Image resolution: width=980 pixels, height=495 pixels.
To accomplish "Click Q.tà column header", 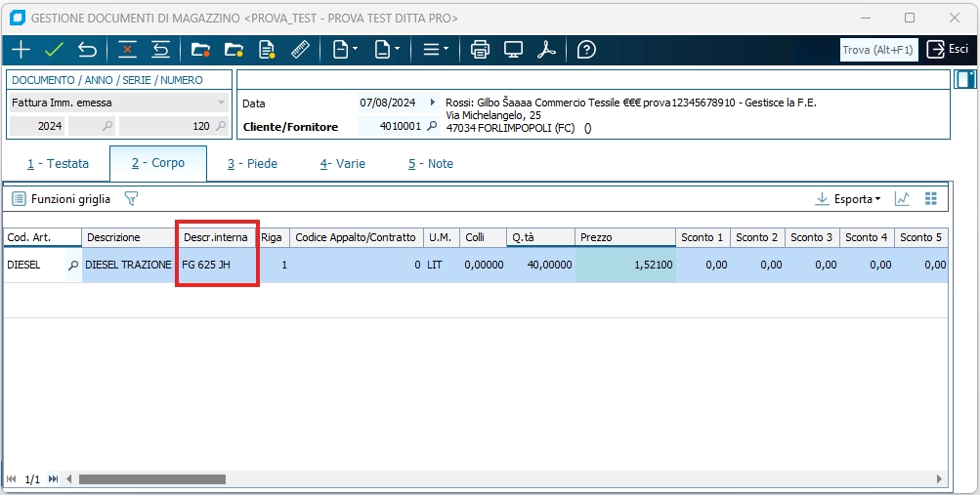I will point(540,237).
